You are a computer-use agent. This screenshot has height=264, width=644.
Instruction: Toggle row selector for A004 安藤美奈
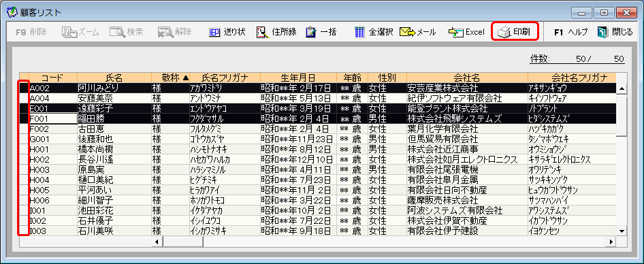point(24,98)
